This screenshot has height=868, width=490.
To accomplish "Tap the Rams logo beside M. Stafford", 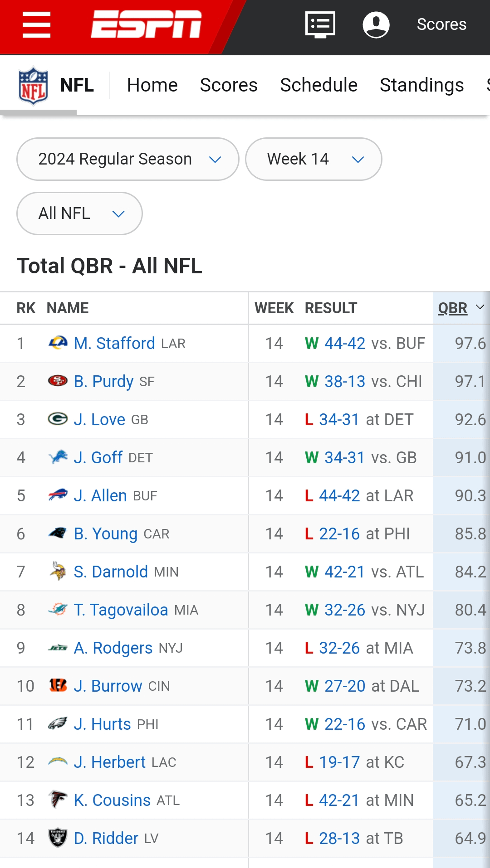I will coord(58,343).
